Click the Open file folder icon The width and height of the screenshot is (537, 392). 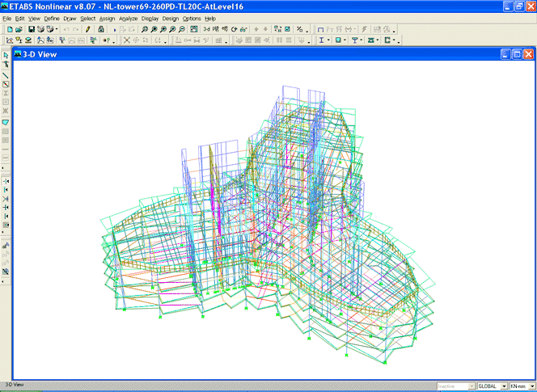(19, 29)
